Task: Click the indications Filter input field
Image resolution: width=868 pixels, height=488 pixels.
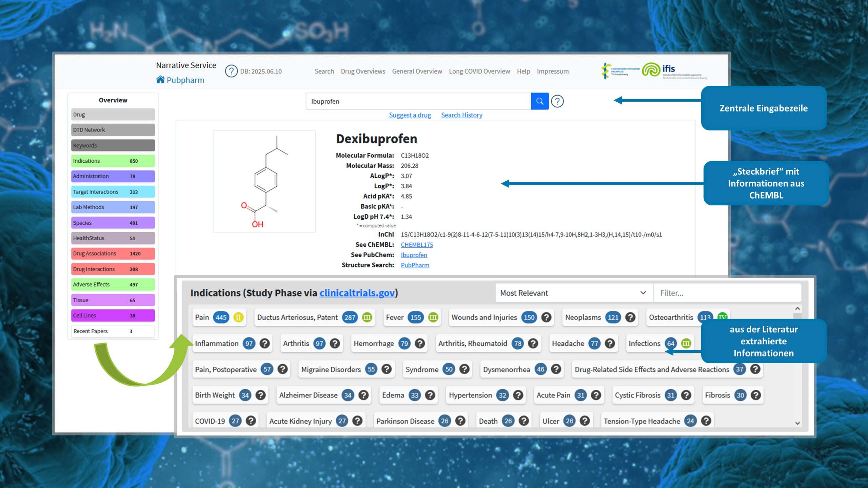Action: click(727, 293)
